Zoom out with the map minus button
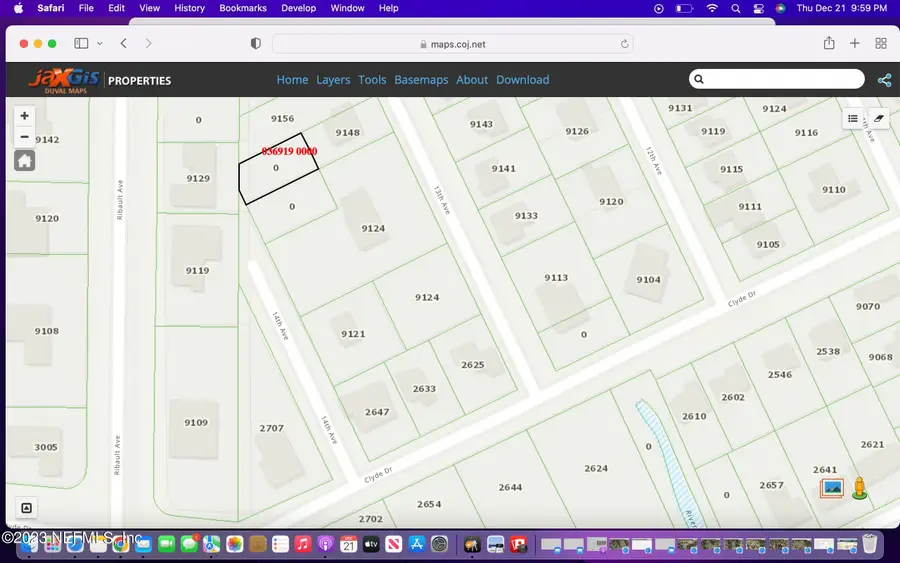Image resolution: width=900 pixels, height=563 pixels. click(24, 137)
